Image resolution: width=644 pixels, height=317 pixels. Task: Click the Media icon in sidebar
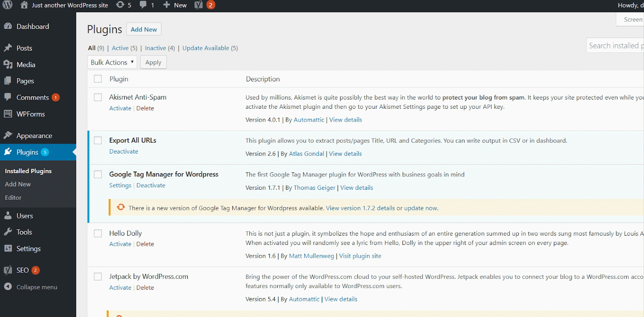pos(8,64)
